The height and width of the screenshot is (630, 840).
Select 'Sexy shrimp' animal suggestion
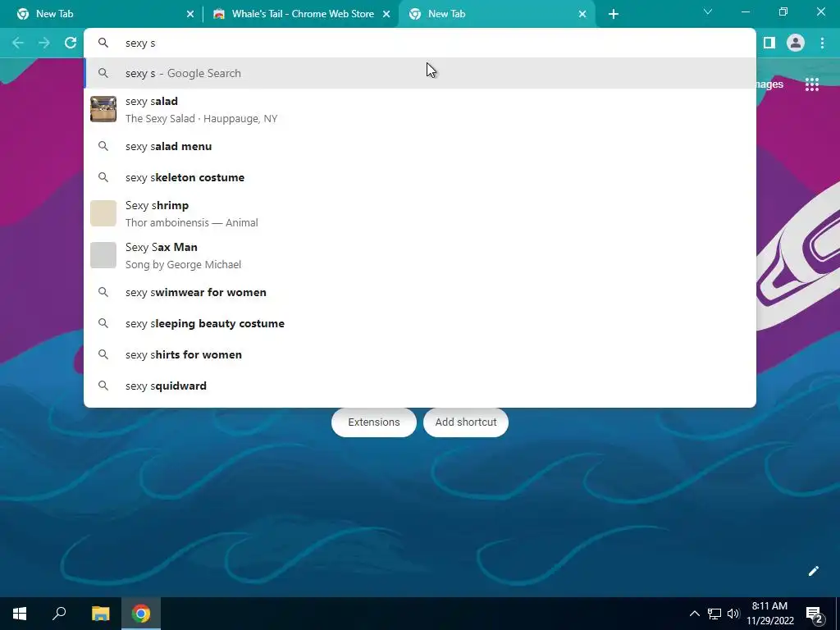tap(420, 213)
